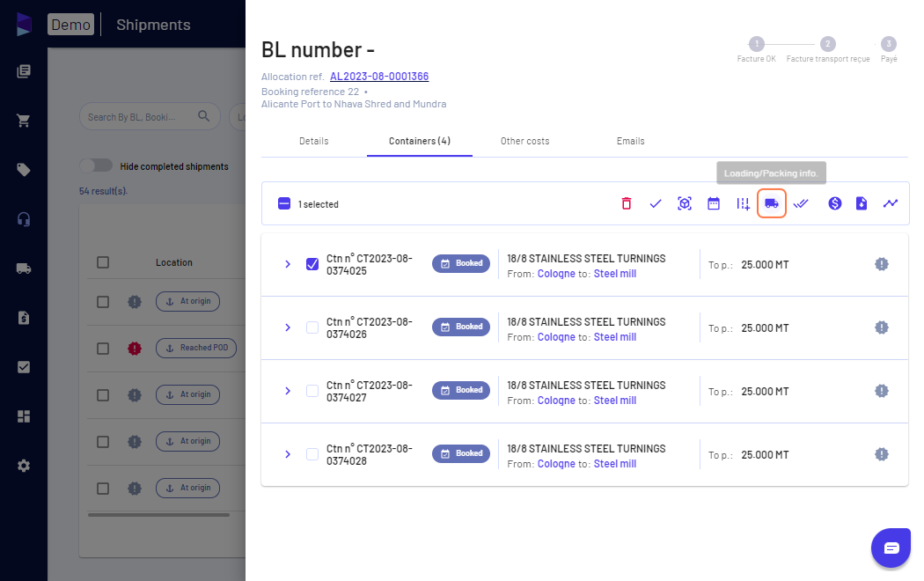The image size is (924, 581).
Task: Click step 3 Payé progress marker
Action: [889, 44]
